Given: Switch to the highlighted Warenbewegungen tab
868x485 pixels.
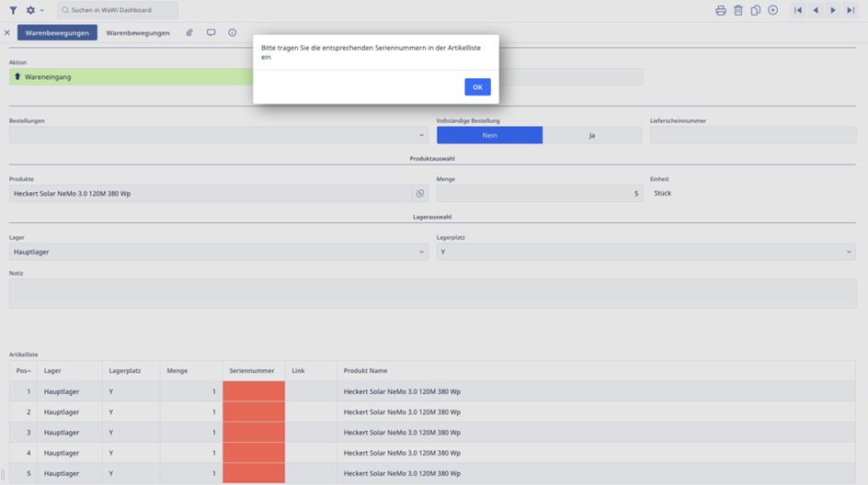Looking at the screenshot, I should (x=57, y=33).
